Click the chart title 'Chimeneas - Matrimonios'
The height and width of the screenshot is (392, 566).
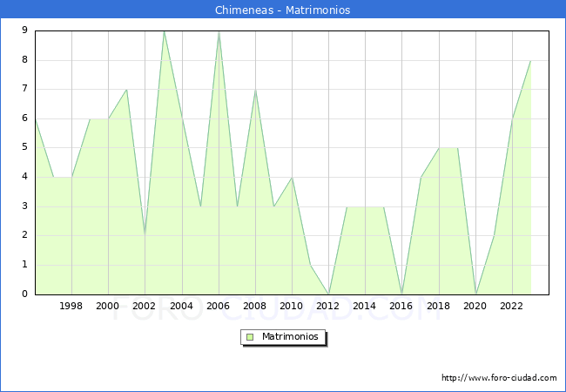pos(283,10)
